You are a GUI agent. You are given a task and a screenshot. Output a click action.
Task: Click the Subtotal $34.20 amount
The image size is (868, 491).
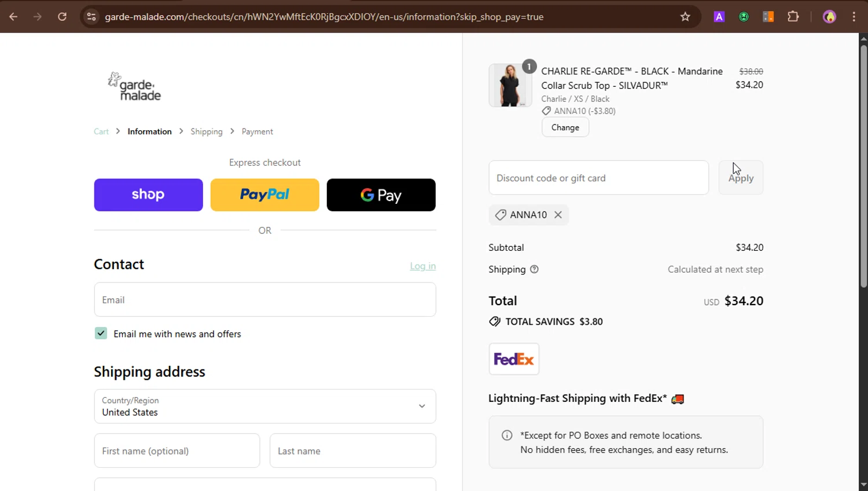pyautogui.click(x=749, y=247)
